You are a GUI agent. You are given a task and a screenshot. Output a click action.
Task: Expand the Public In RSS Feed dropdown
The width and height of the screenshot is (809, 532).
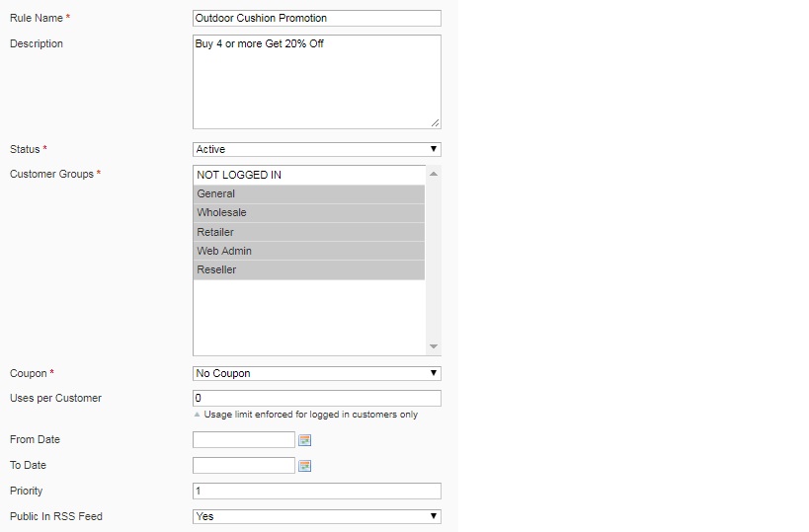point(316,516)
